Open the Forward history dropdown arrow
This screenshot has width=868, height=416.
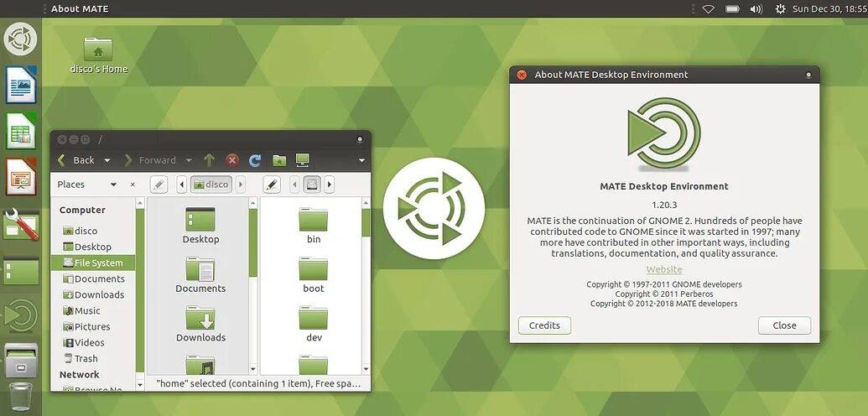(x=189, y=161)
